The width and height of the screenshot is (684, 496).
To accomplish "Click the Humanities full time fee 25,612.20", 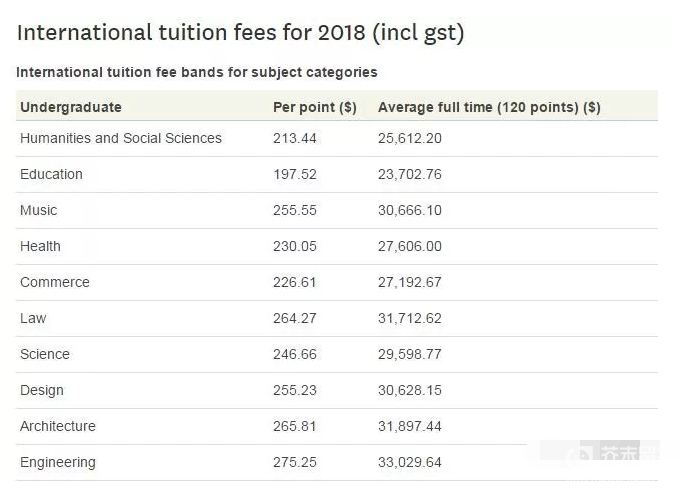I will pyautogui.click(x=410, y=138).
